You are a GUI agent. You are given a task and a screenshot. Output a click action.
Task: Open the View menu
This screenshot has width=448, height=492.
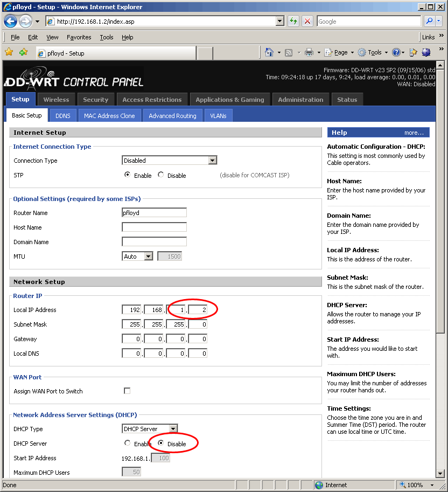point(52,37)
